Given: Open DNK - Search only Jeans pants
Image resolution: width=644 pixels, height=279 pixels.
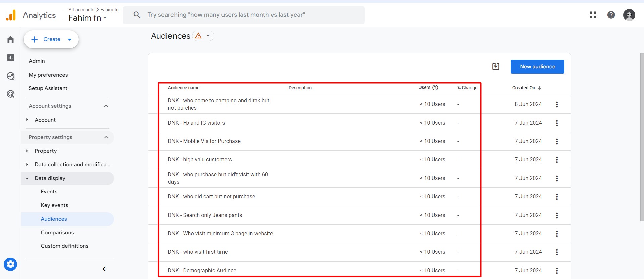Looking at the screenshot, I should click(205, 215).
